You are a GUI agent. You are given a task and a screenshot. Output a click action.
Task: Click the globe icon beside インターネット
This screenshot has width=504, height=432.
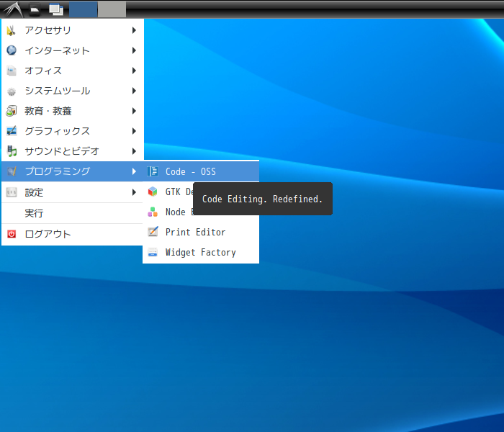pos(12,50)
